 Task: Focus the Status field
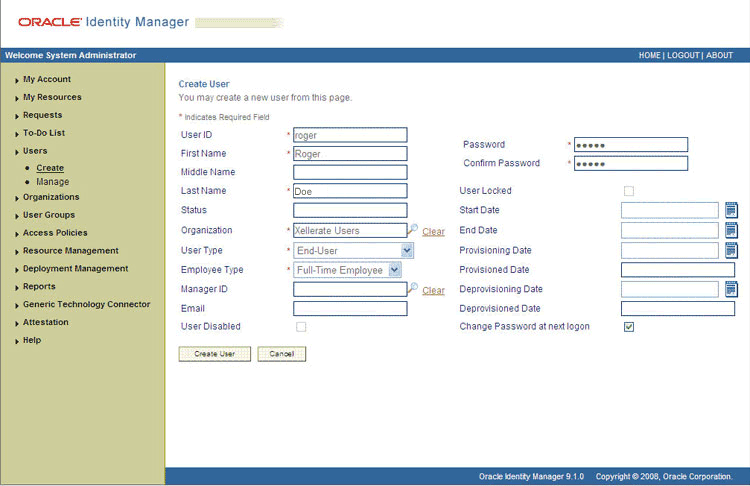[350, 210]
